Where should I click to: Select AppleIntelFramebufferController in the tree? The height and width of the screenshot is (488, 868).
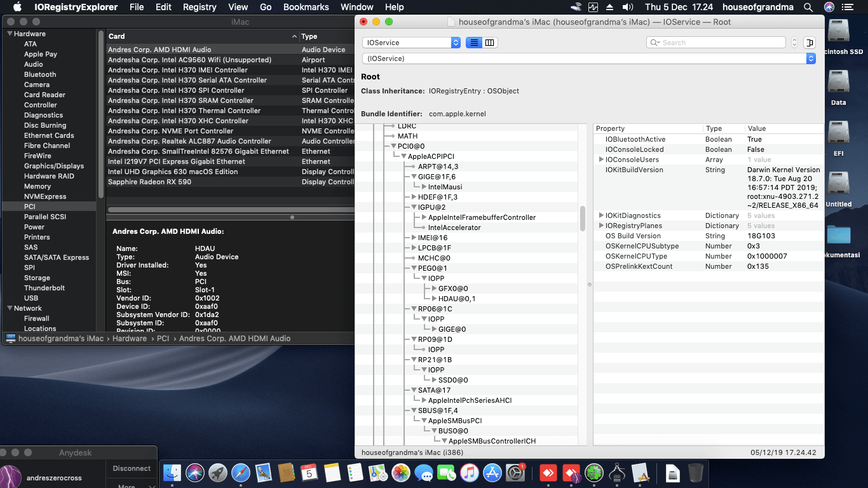tap(482, 217)
